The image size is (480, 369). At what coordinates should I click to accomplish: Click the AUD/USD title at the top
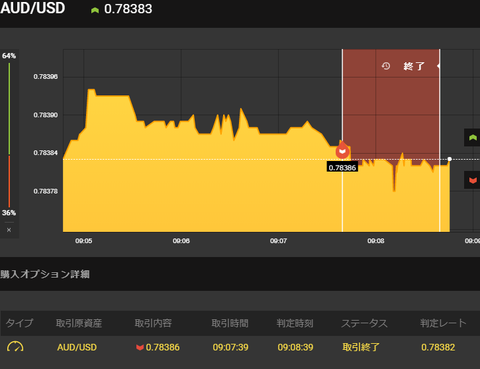[33, 8]
